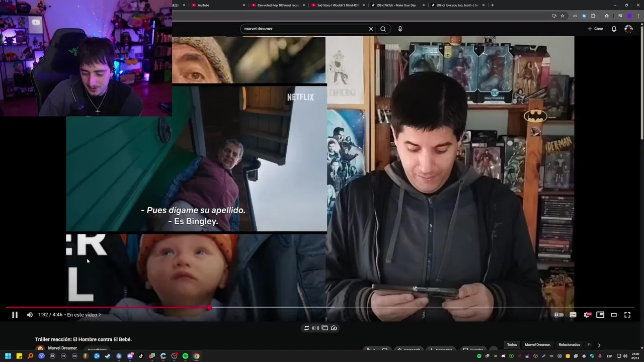This screenshot has height=362, width=644.
Task: Pause the video with the pause button
Action: point(15,315)
